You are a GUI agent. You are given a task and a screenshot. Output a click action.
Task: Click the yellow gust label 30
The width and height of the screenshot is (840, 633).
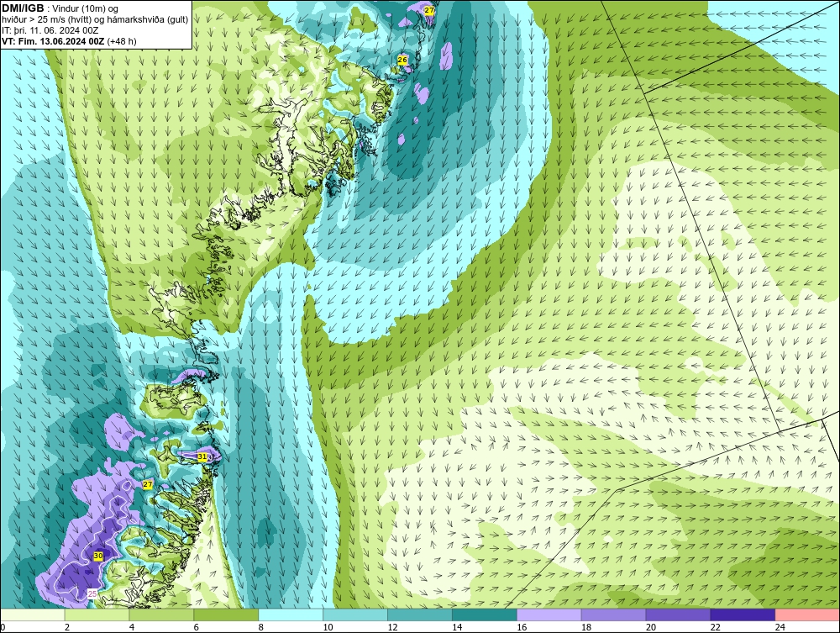(98, 557)
